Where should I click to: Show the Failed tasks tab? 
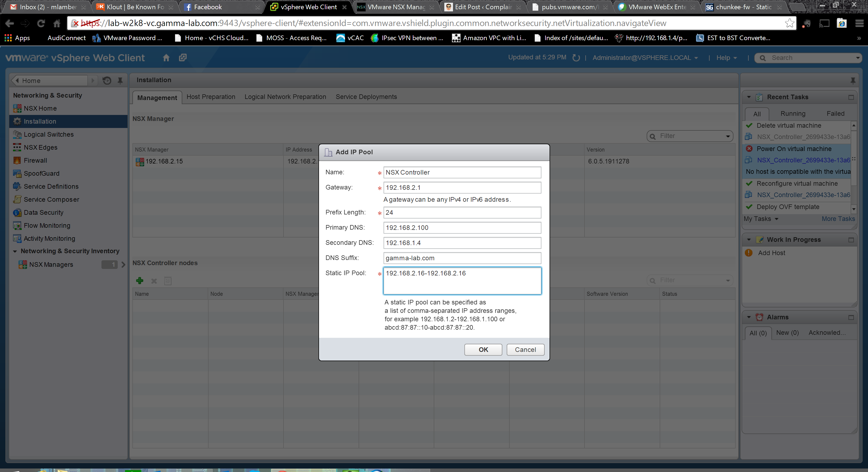835,113
